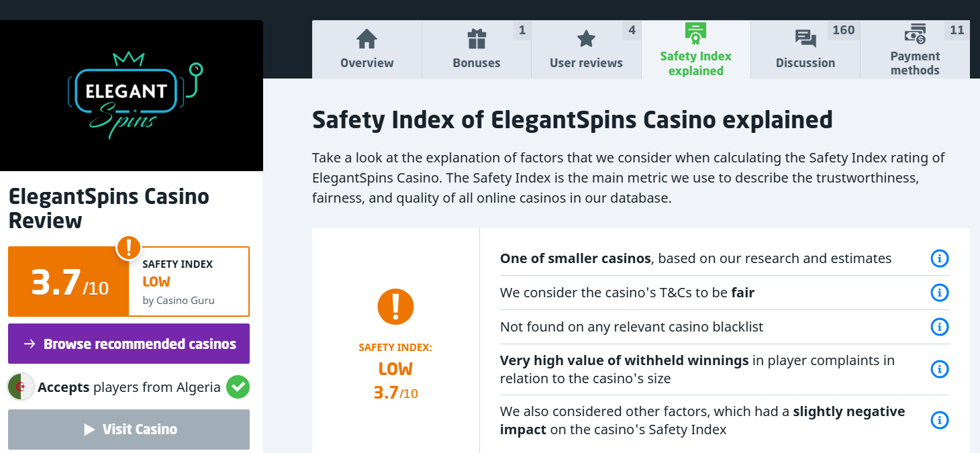Image resolution: width=980 pixels, height=453 pixels.
Task: Click info icon beside smaller casinos row
Action: coord(940,258)
